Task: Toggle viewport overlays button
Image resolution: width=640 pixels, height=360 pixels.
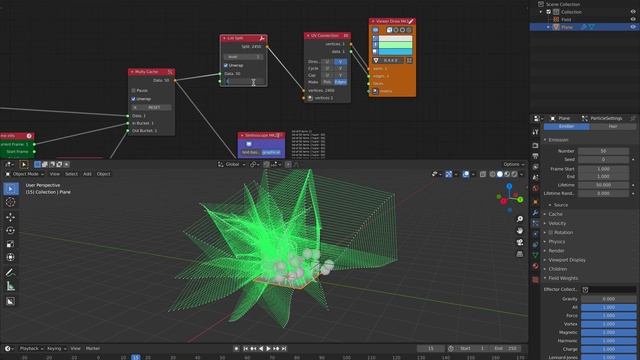Action: [466, 174]
